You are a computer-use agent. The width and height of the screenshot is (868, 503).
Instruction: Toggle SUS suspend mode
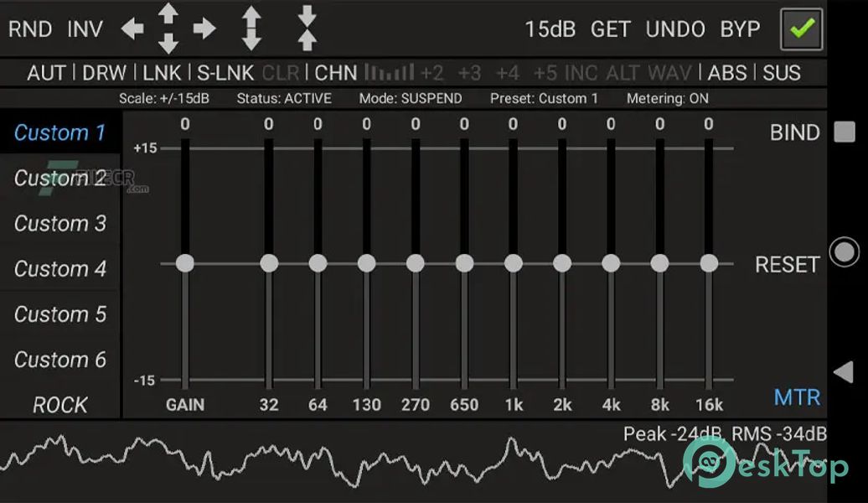(782, 73)
